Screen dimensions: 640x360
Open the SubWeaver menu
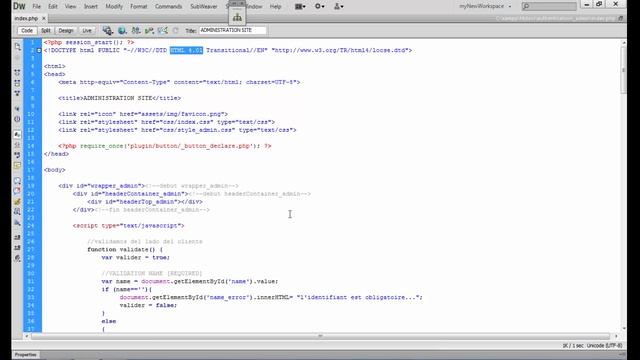(x=204, y=7)
